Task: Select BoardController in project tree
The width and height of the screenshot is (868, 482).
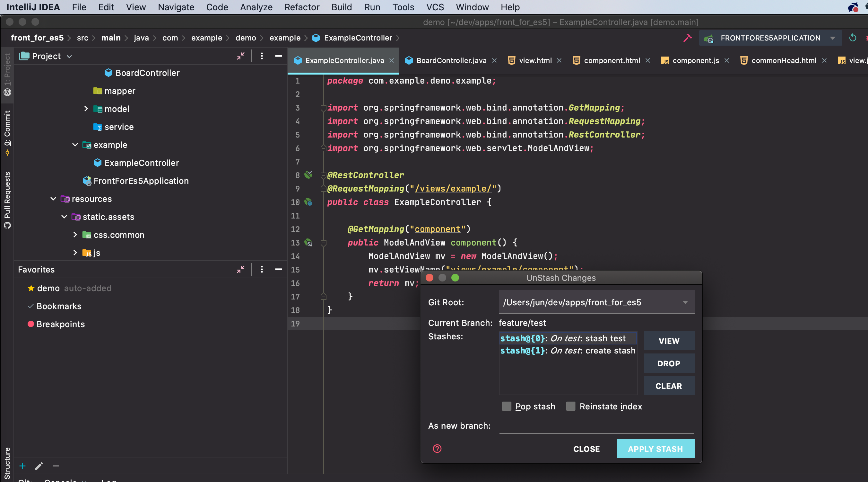Action: click(x=147, y=73)
